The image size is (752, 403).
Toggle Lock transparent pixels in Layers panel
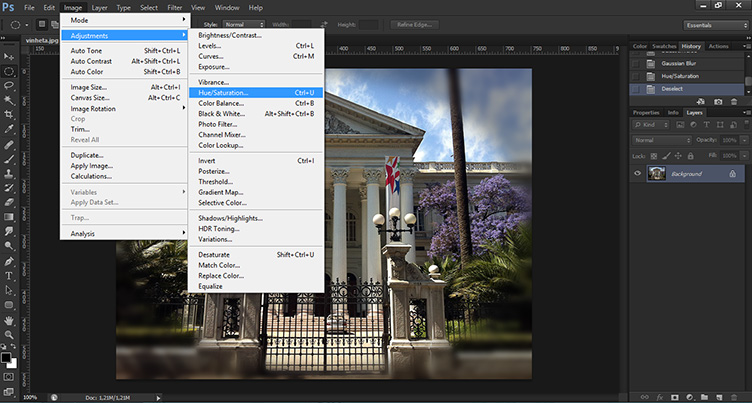[655, 157]
